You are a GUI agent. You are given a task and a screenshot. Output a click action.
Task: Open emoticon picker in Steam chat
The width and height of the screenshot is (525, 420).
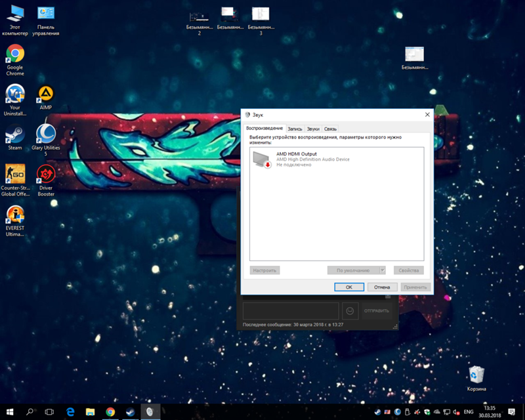tap(350, 311)
